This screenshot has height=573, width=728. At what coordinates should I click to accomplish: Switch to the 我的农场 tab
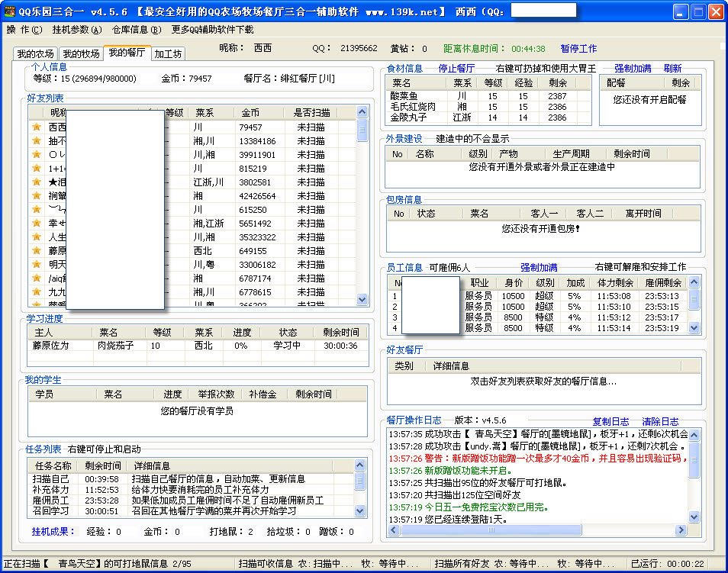tap(36, 54)
